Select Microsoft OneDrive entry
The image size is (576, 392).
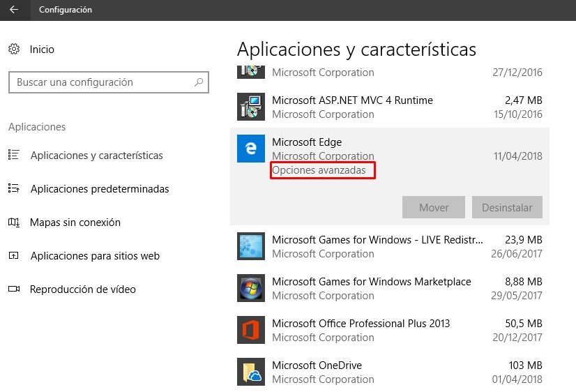coord(389,372)
